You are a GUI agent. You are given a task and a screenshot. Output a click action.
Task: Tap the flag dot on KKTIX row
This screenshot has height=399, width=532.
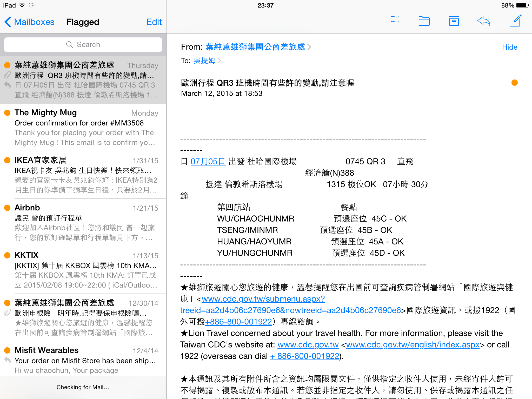[7, 255]
